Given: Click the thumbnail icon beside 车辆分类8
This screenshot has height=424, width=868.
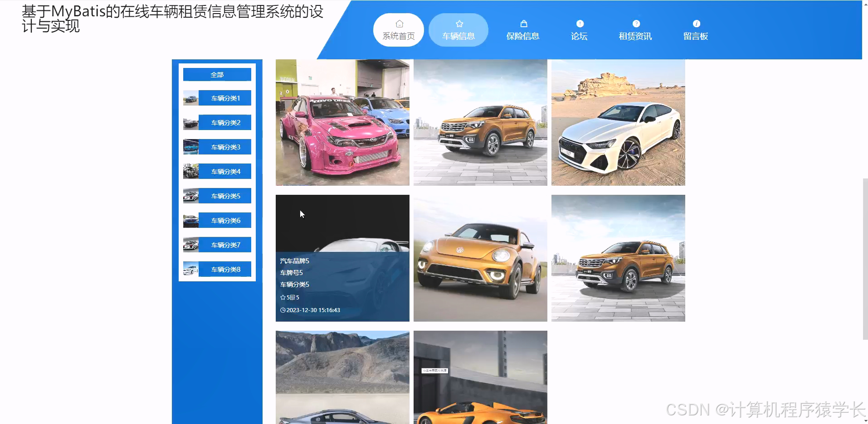Looking at the screenshot, I should pyautogui.click(x=191, y=270).
